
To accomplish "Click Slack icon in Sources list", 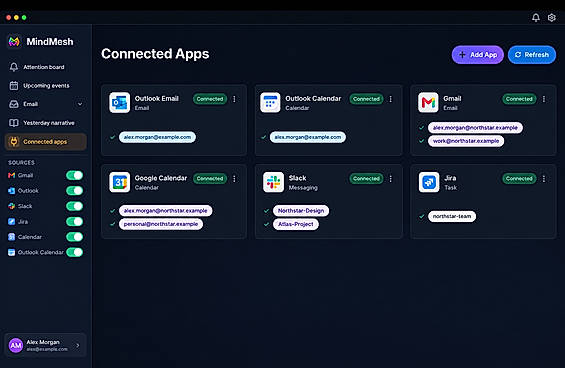I will coord(12,206).
